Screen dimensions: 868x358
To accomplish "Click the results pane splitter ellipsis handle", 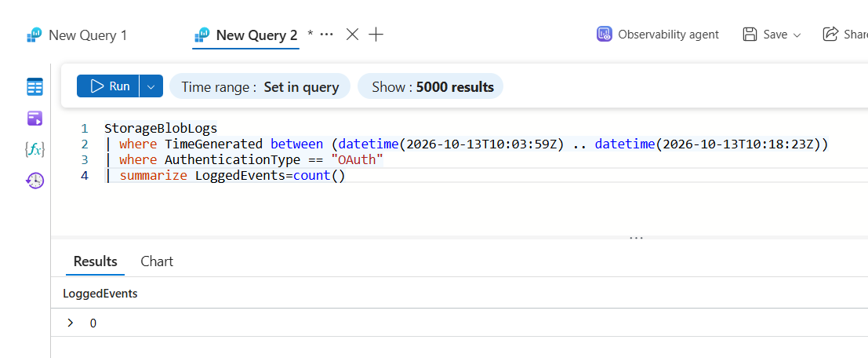I will point(636,237).
